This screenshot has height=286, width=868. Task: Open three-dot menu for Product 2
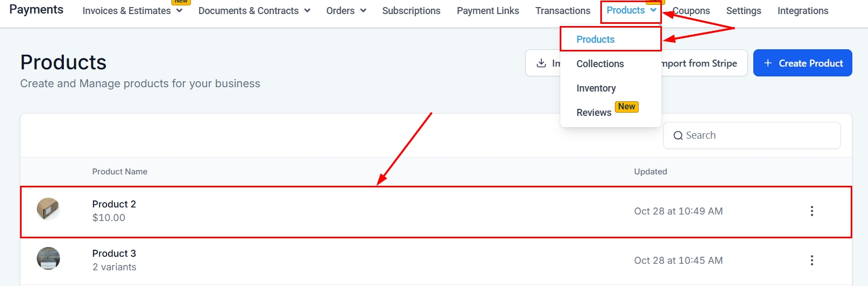click(x=811, y=211)
